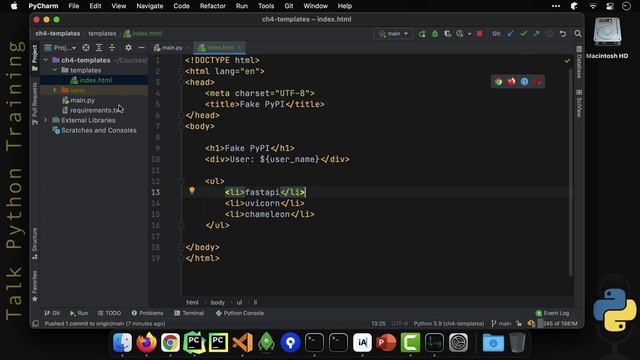Open the Project view selector dropdown
This screenshot has height=360, width=640.
coord(61,48)
